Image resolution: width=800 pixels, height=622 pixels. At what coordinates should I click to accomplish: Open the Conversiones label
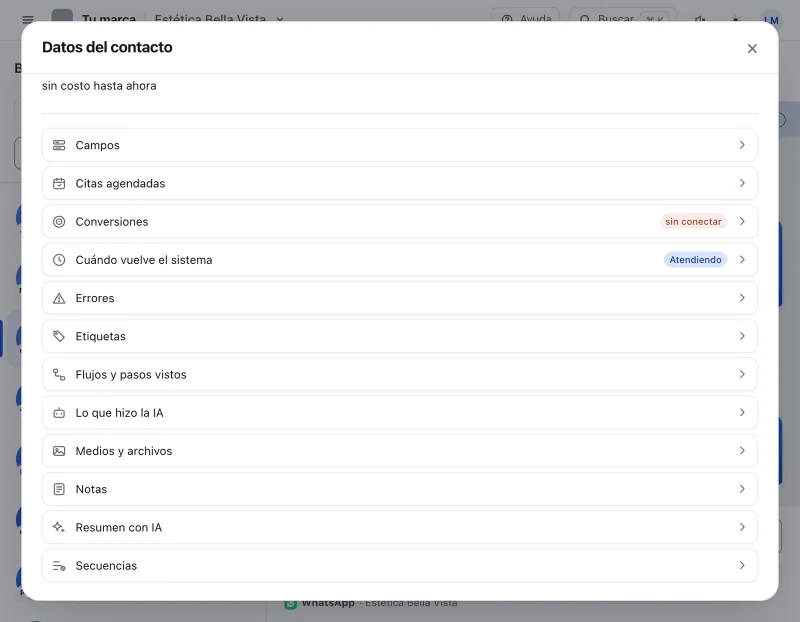click(x=112, y=222)
